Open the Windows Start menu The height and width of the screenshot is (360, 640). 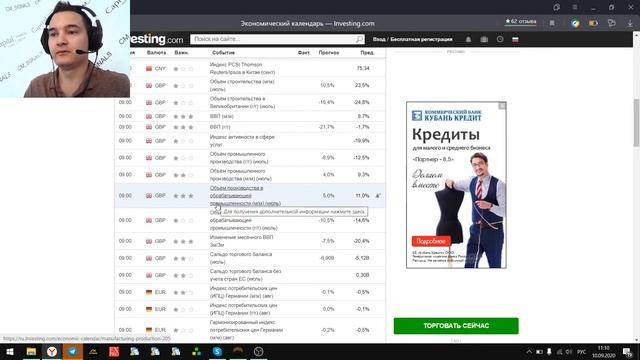coord(10,351)
